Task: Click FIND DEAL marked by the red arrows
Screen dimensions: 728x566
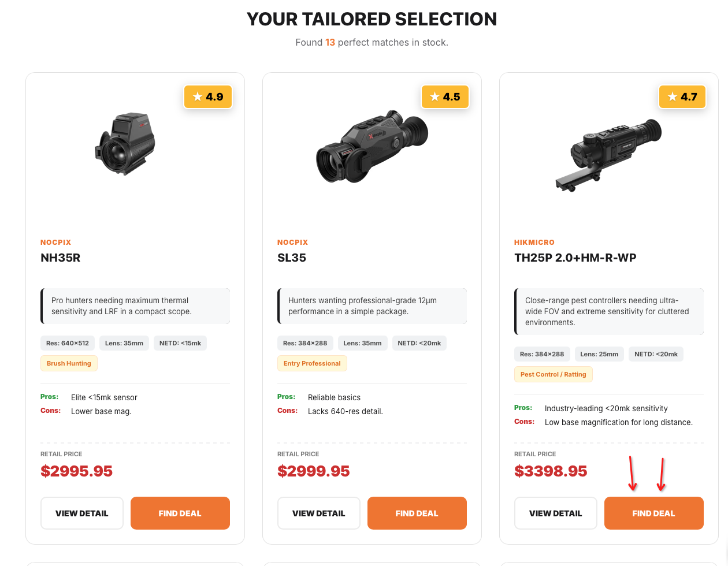Action: (x=653, y=513)
